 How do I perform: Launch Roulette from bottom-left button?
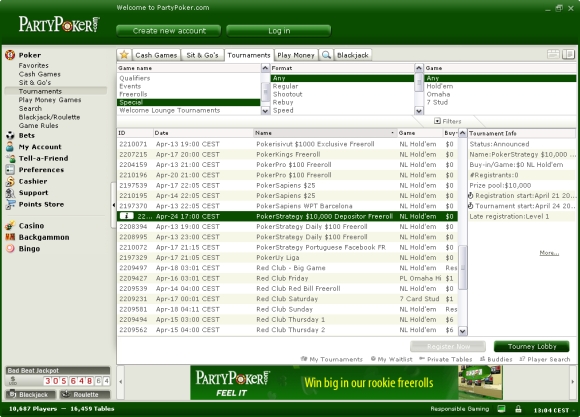[x=85, y=394]
